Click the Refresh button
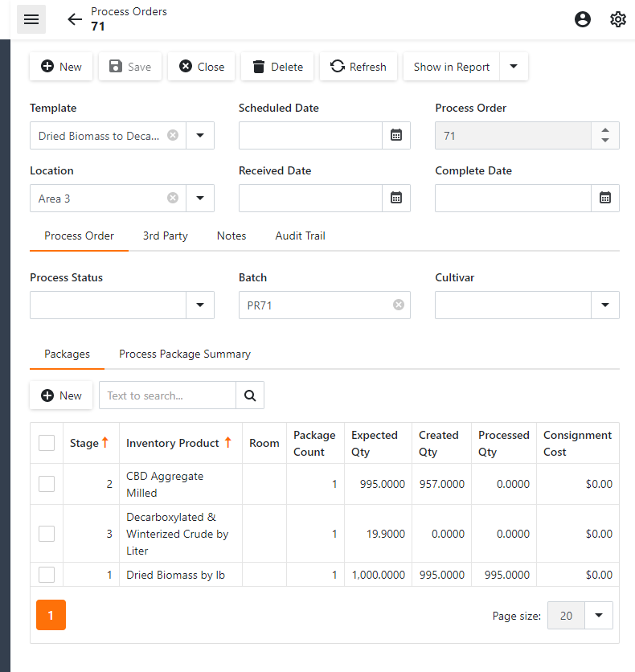The image size is (635, 672). [358, 67]
